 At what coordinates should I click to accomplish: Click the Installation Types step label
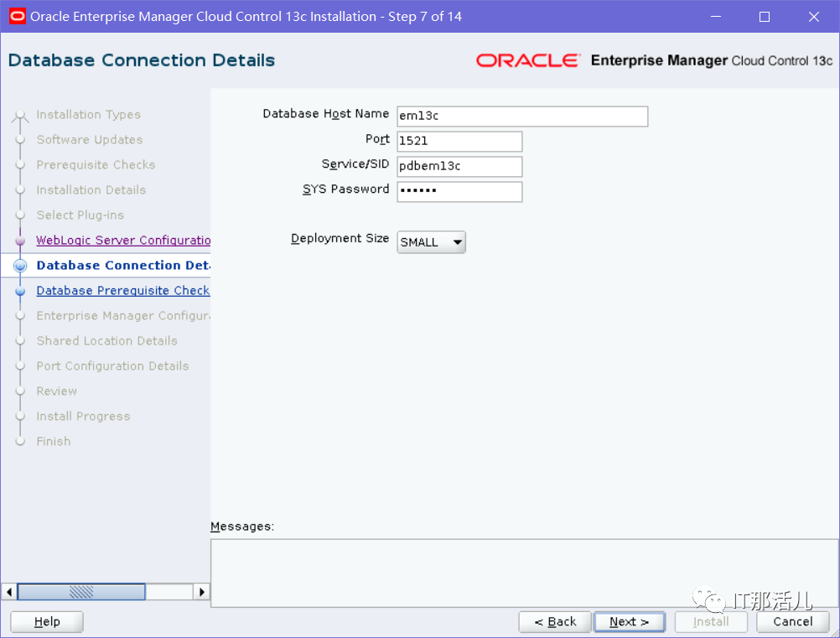pos(88,115)
